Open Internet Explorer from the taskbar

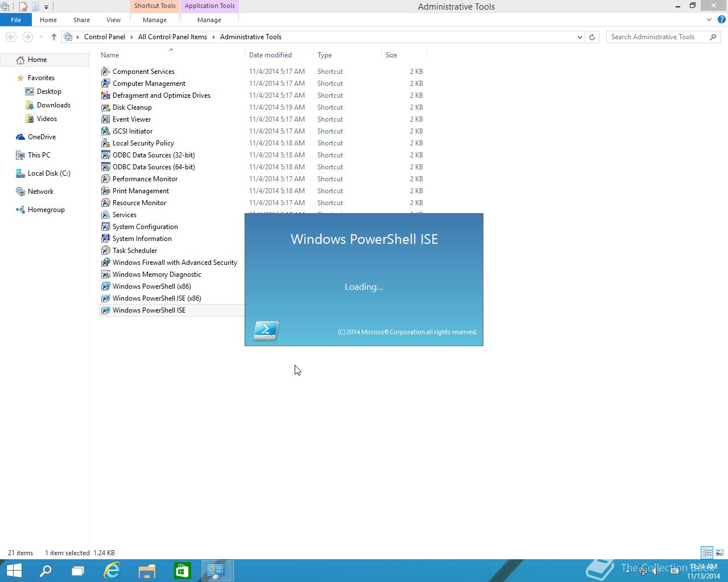click(x=112, y=571)
